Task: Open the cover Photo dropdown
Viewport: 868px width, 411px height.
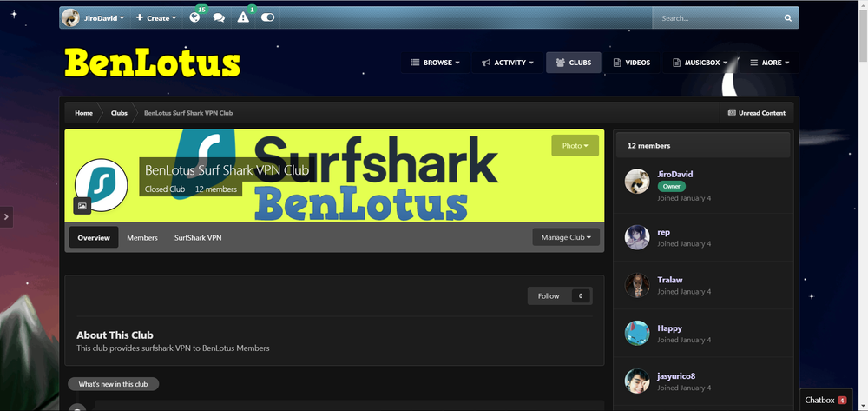Action: (x=575, y=145)
